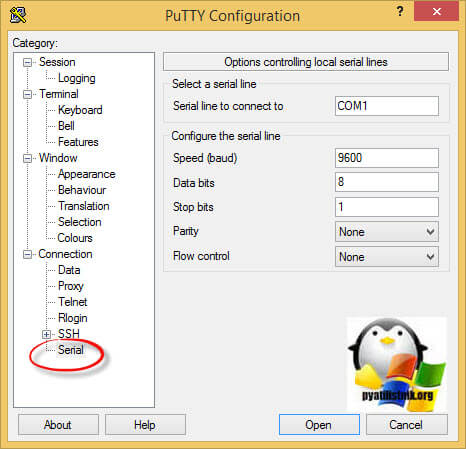Focus the Serial line COM1 field

tap(387, 106)
